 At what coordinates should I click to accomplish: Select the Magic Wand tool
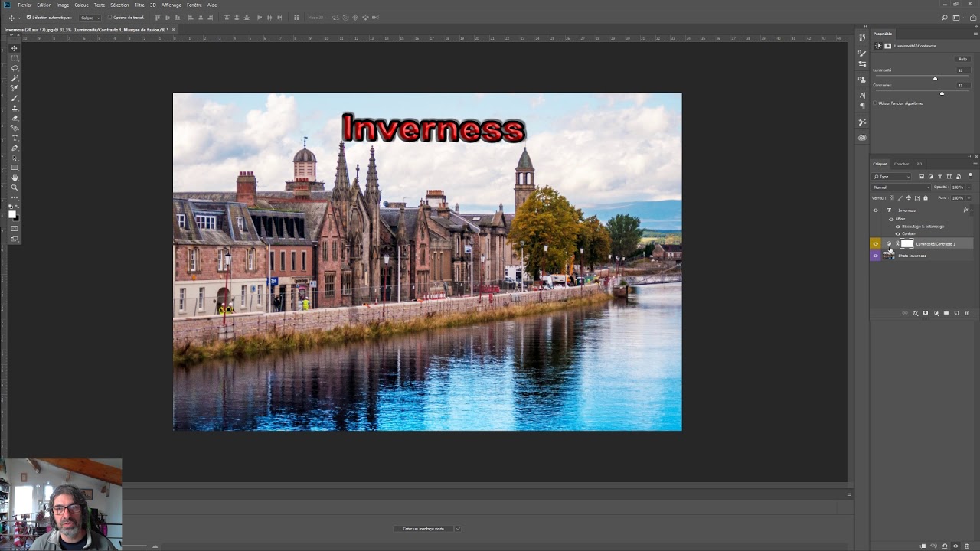[x=15, y=78]
